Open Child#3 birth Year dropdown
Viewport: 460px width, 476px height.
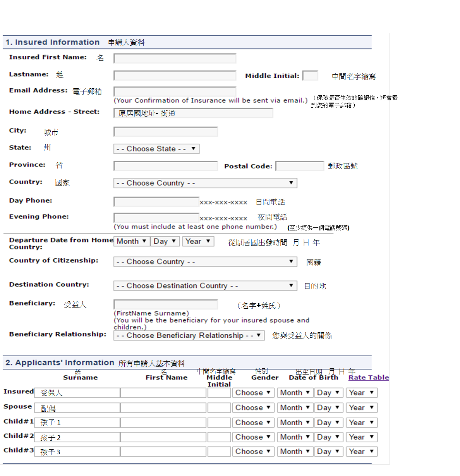pyautogui.click(x=362, y=452)
